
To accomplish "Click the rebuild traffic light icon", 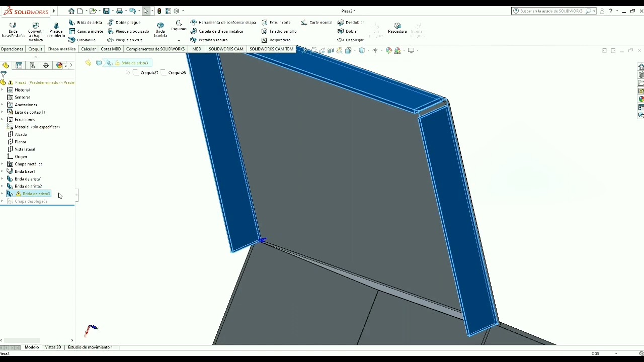I will (159, 11).
